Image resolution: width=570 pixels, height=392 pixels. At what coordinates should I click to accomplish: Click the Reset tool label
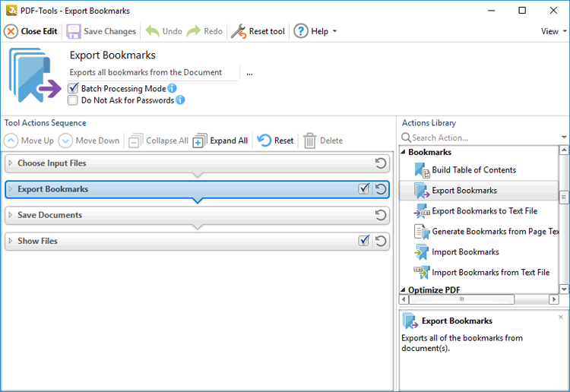click(x=267, y=32)
